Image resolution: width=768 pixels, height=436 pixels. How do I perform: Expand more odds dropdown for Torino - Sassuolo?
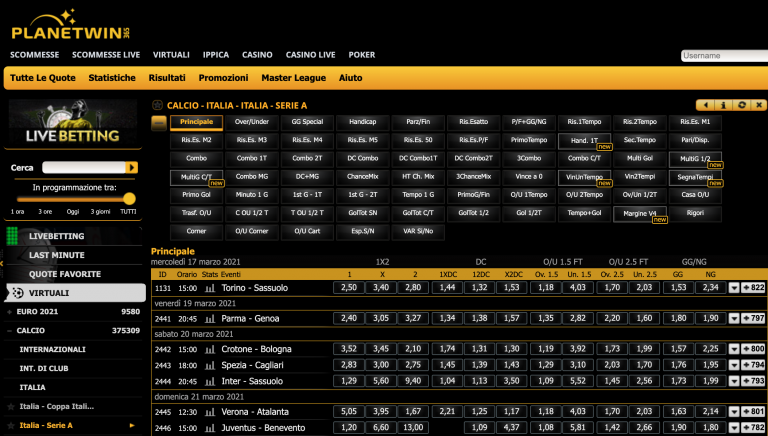pos(733,288)
